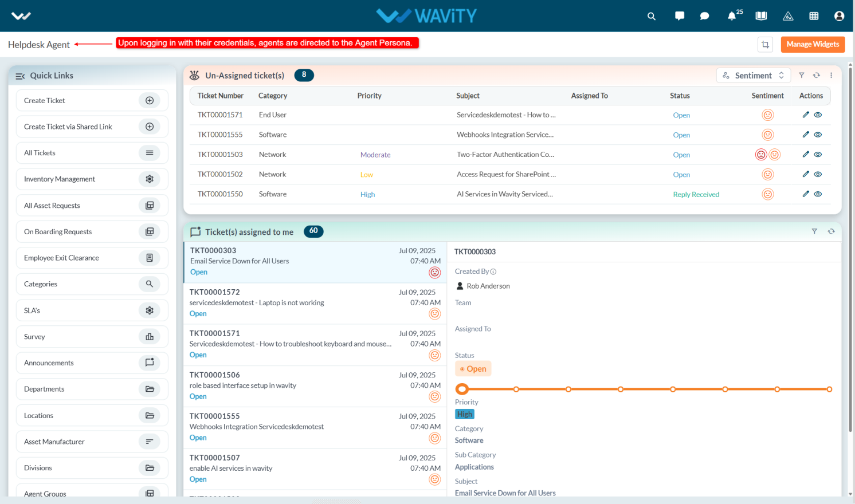Click the red sentiment face of TKT0000303

click(x=435, y=273)
